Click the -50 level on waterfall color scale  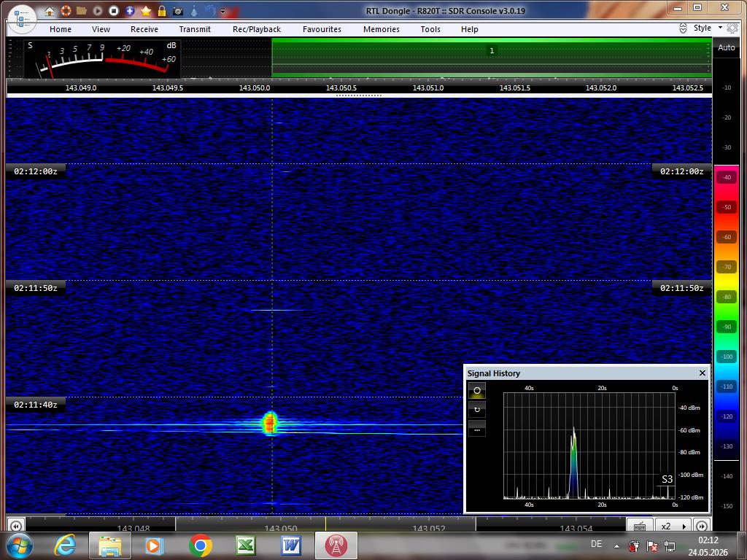(x=727, y=207)
